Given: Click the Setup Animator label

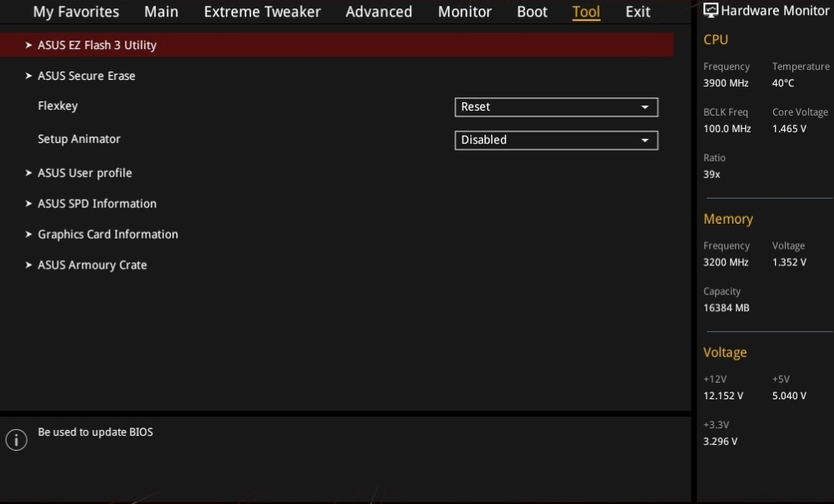Looking at the screenshot, I should click(79, 139).
